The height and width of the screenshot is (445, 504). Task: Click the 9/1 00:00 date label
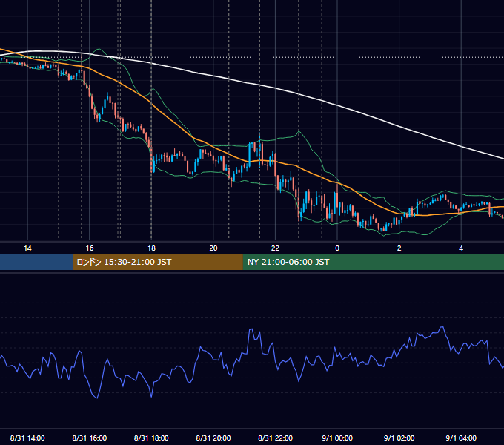point(337,438)
